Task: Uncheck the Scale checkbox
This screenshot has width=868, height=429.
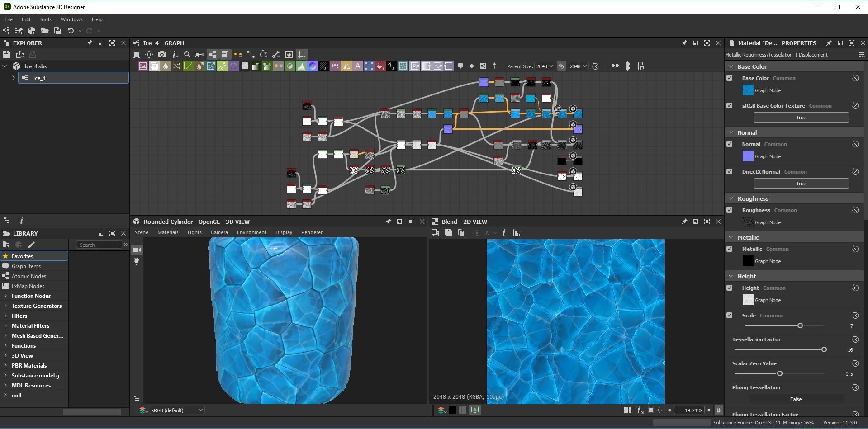Action: tap(729, 316)
